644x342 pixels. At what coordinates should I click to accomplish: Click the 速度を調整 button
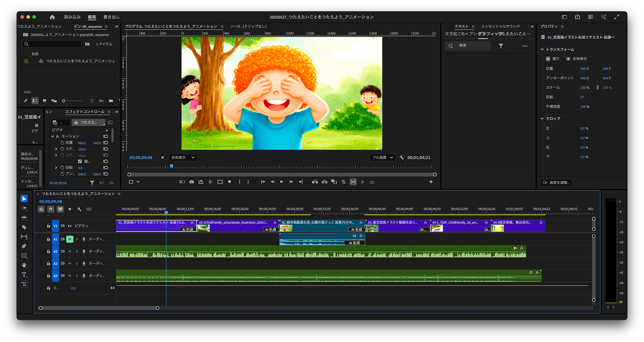[x=556, y=183]
